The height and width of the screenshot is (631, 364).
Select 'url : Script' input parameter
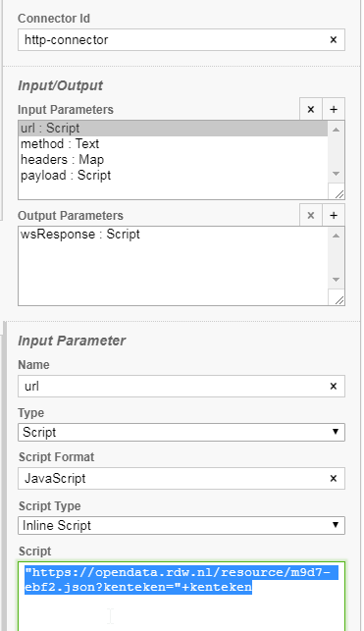(x=174, y=129)
